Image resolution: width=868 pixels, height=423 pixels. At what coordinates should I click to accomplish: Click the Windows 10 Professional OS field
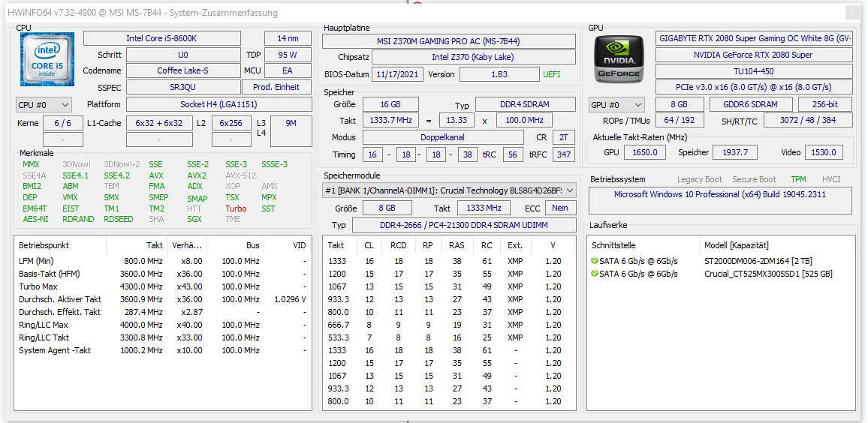coord(720,201)
